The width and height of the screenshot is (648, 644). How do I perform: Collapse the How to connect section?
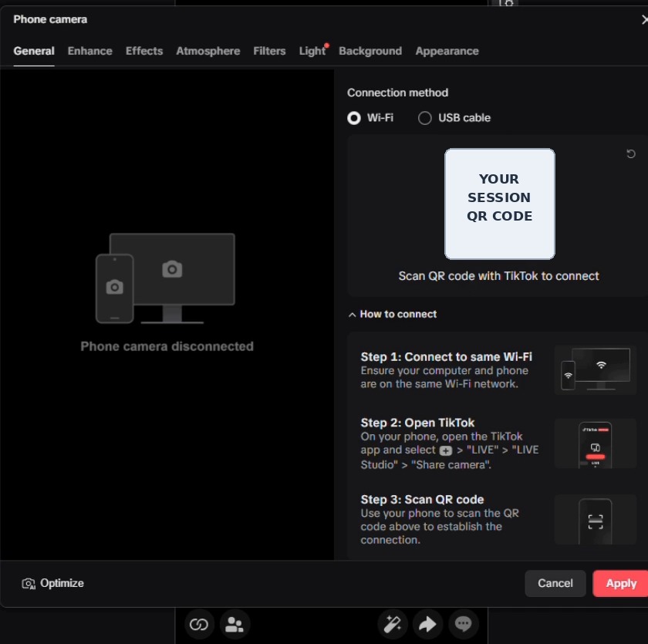coord(393,315)
